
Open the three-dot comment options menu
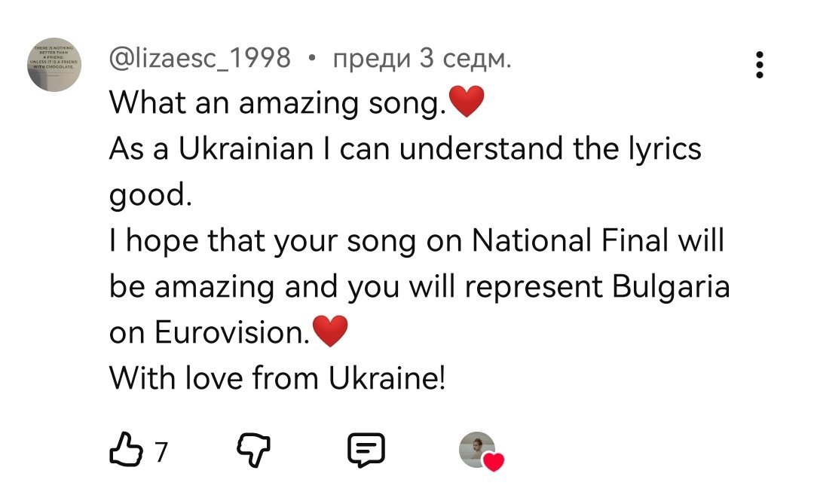pos(760,66)
